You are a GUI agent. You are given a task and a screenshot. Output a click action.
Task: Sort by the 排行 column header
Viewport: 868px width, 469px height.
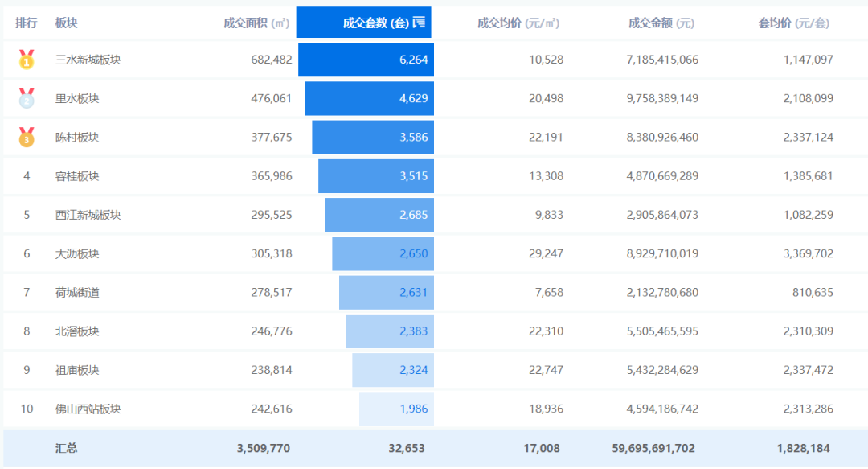click(x=26, y=23)
